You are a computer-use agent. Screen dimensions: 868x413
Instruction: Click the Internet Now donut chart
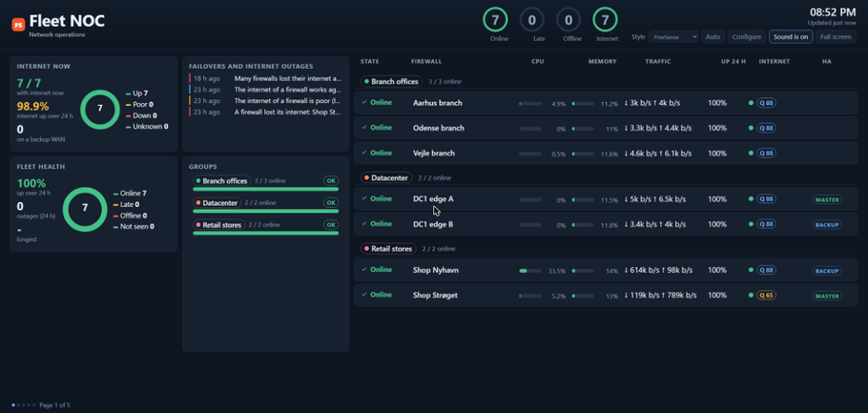pos(99,108)
